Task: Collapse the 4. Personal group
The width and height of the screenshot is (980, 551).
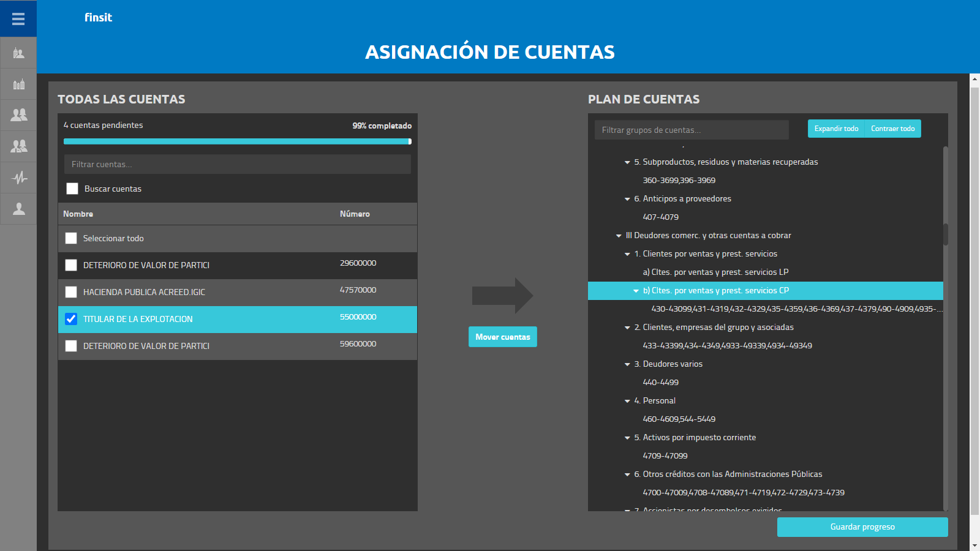Action: [627, 401]
